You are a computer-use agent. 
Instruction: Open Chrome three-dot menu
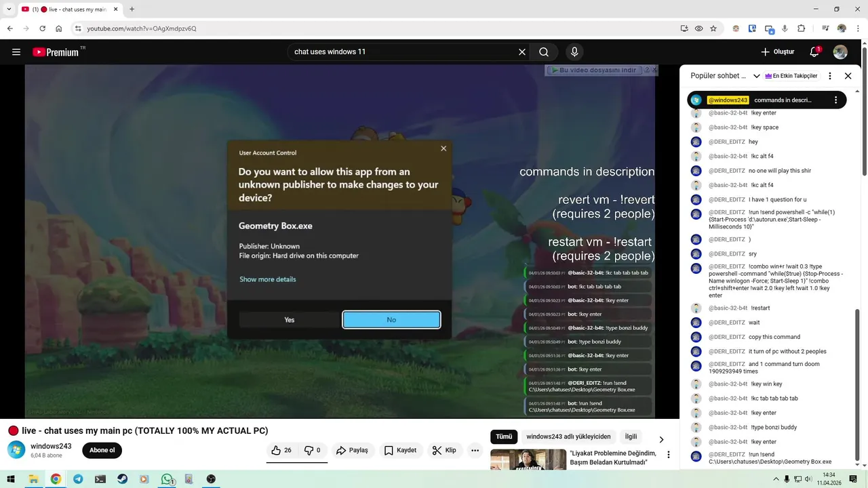(x=858, y=28)
